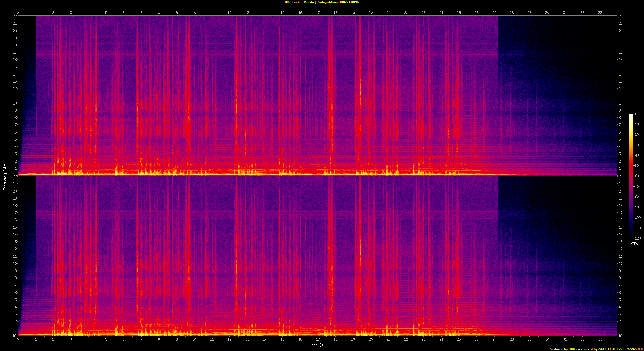Click the top of the dBFS color bar
This screenshot has width=644, height=351.
tap(631, 115)
